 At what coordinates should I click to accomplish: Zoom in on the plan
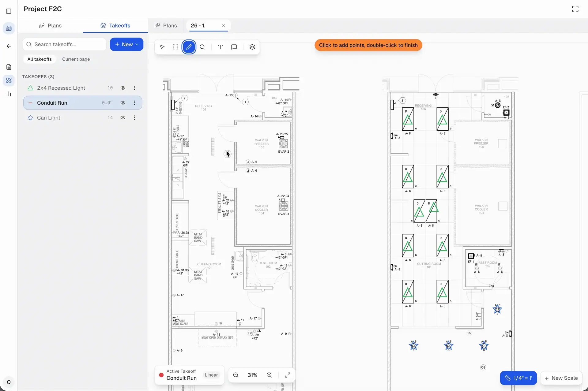[269, 375]
